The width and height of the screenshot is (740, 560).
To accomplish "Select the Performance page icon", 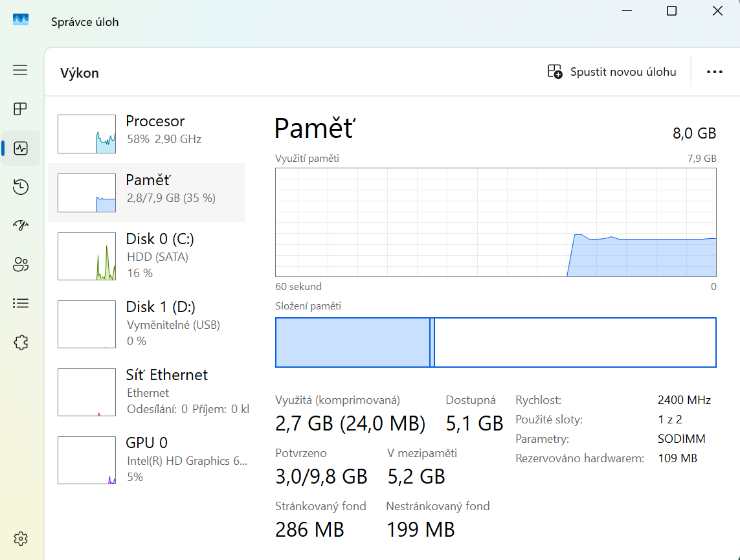I will click(x=21, y=148).
